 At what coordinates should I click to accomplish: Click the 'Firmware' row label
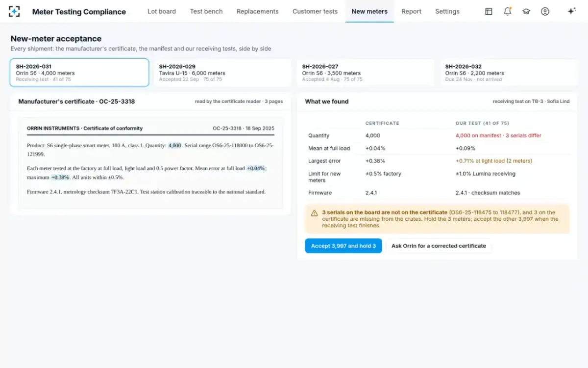click(x=320, y=193)
